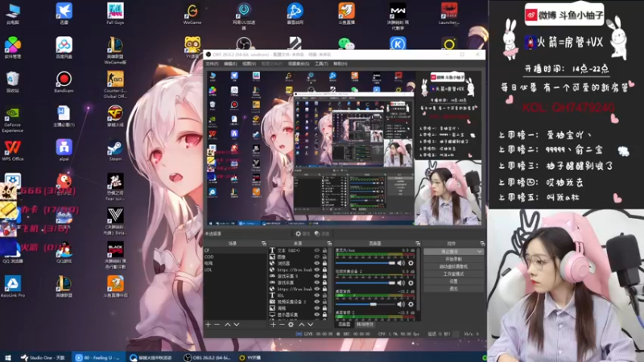Open WeGame desktop shortcut
644x362 pixels.
point(192,14)
